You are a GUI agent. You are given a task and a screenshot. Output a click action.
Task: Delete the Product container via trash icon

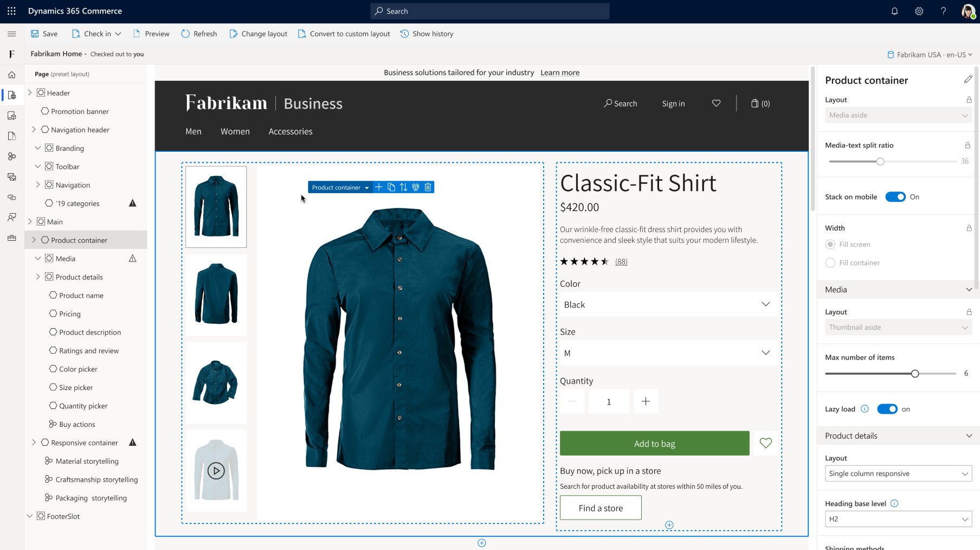point(428,187)
